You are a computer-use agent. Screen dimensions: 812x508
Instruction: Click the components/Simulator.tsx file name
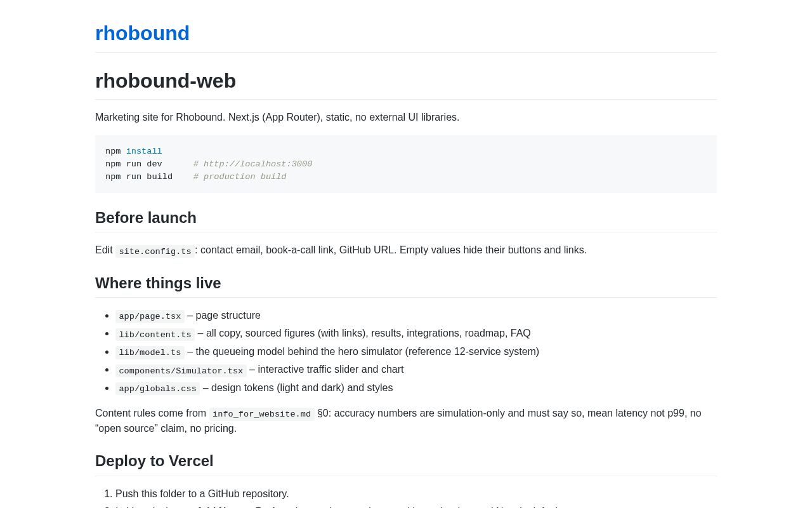pyautogui.click(x=181, y=371)
